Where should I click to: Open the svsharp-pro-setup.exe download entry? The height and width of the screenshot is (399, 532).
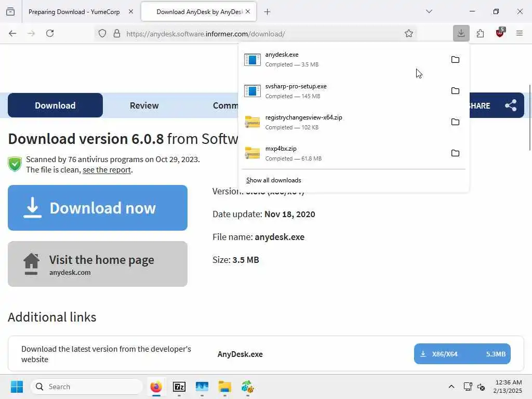point(343,91)
